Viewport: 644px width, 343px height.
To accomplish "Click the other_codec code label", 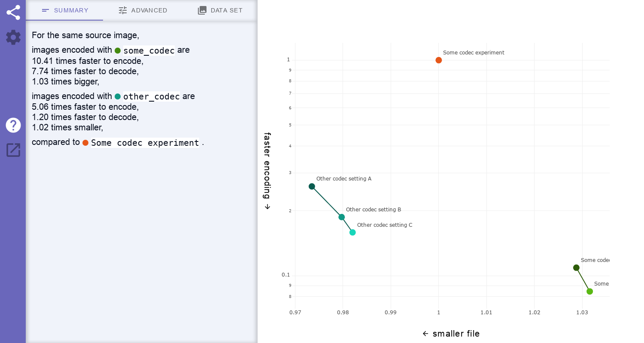I will tap(152, 96).
